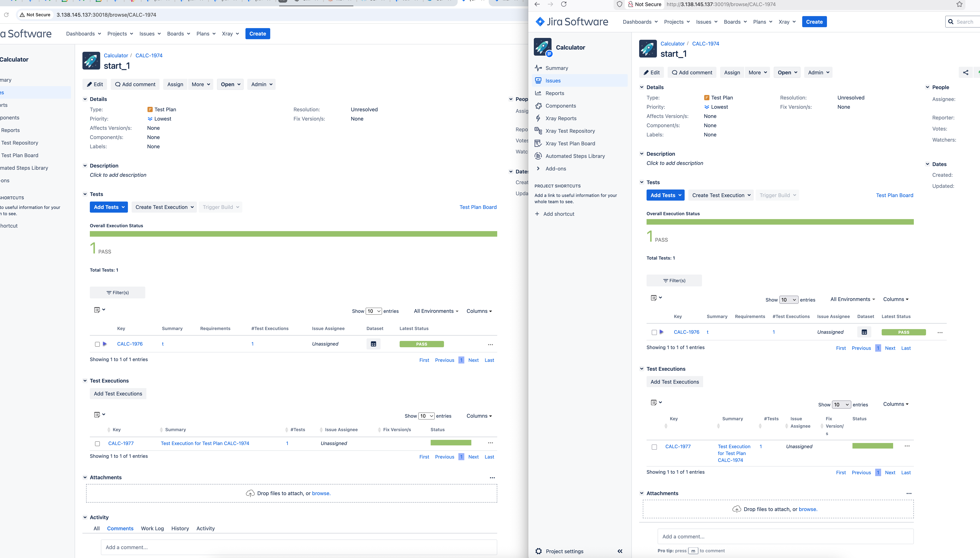Open dataset icon for CALC-1976 right pane

[x=864, y=332]
